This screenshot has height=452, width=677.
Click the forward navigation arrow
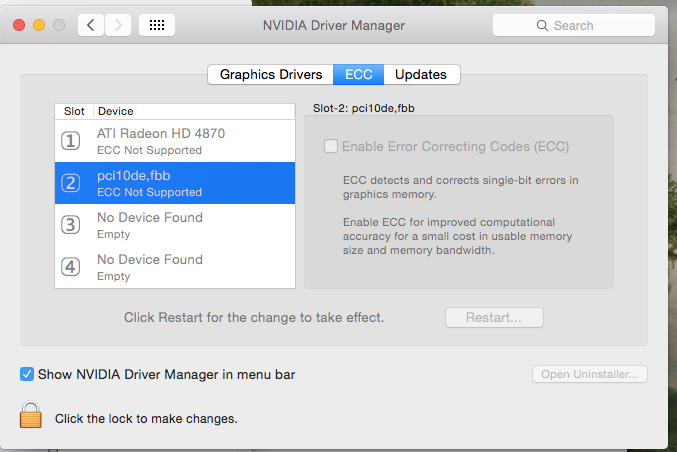click(118, 25)
